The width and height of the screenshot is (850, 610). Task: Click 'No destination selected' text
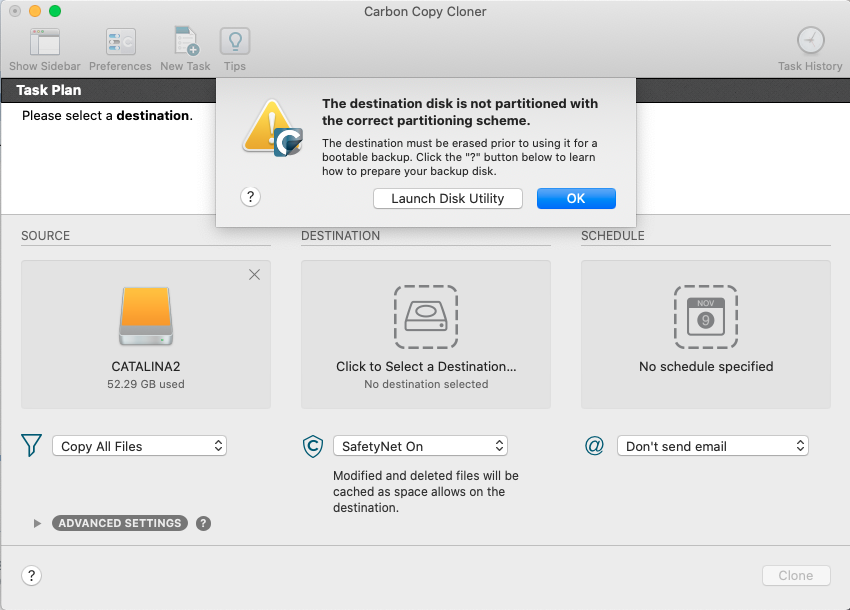(426, 384)
